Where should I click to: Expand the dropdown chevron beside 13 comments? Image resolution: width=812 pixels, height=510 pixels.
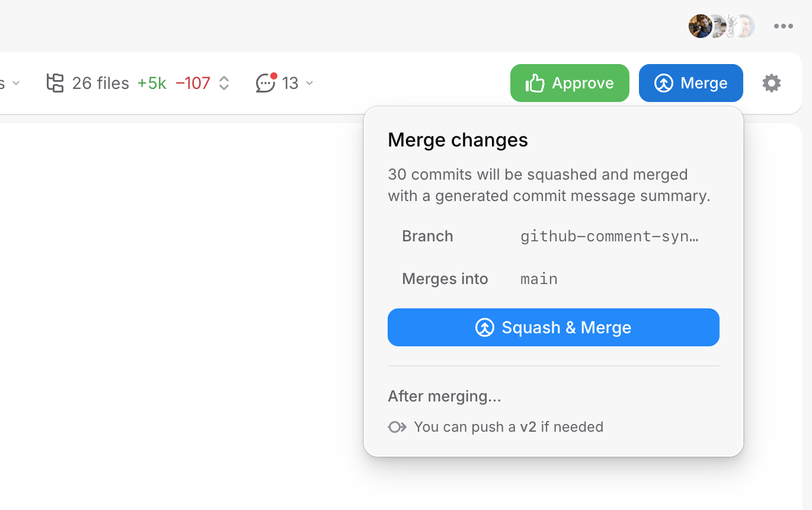(x=309, y=83)
